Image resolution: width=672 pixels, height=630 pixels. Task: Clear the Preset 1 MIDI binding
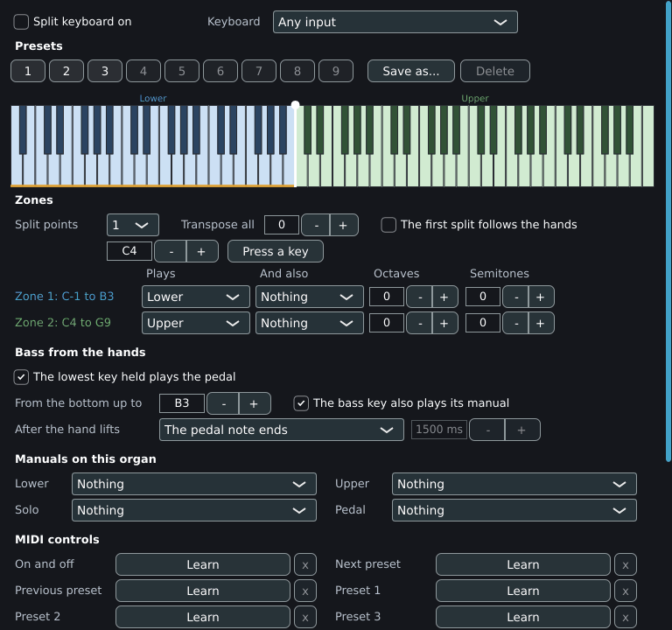(626, 591)
